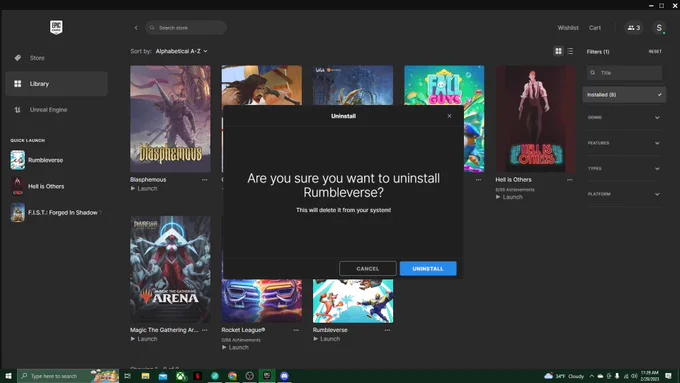
Task: Open the Rumbleverse options menu (three dots)
Action: [x=387, y=330]
